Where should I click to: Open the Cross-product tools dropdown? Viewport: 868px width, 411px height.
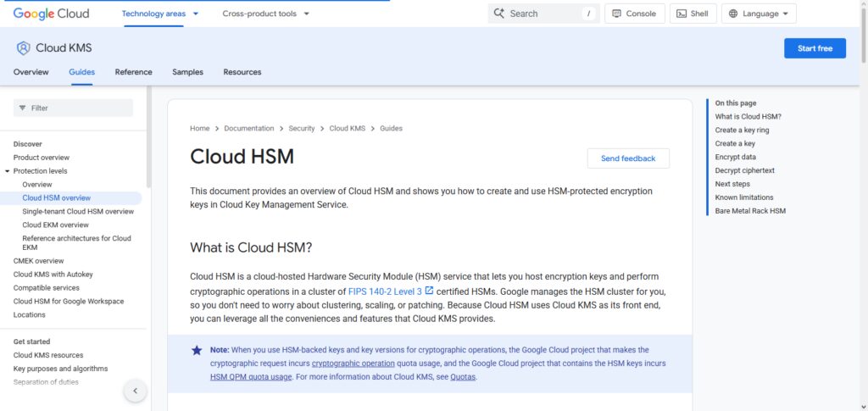[x=265, y=14]
